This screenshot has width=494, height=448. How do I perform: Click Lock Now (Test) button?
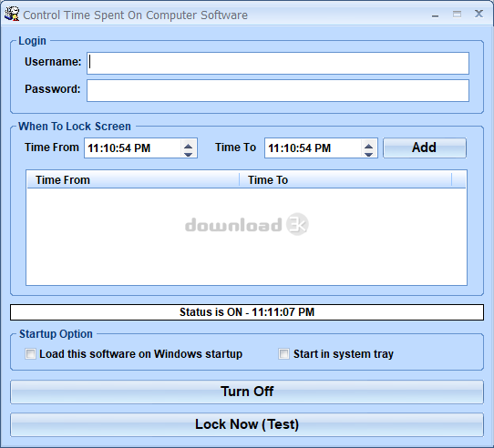247,424
